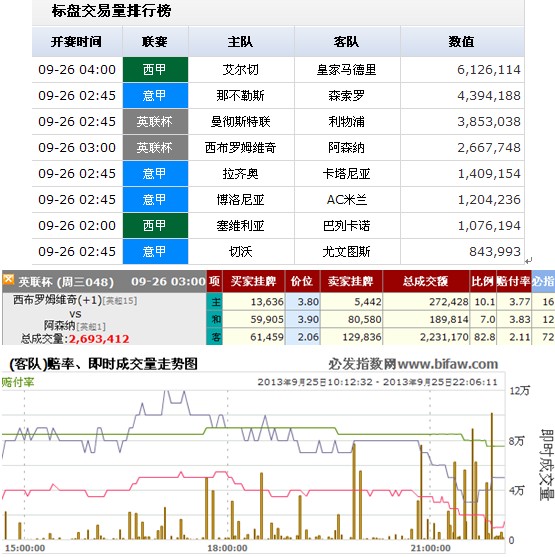Click the blue 意甲 badge for 那不勒斯 match
555x557 pixels.
click(155, 96)
